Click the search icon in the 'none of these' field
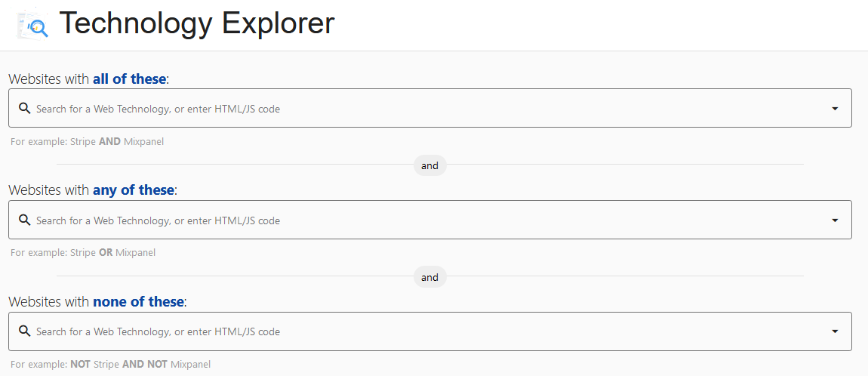Image resolution: width=868 pixels, height=376 pixels. pyautogui.click(x=24, y=331)
